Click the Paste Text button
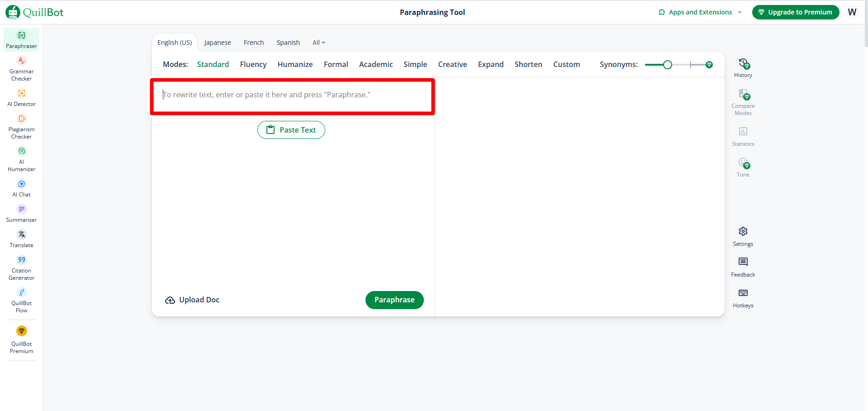 point(291,130)
